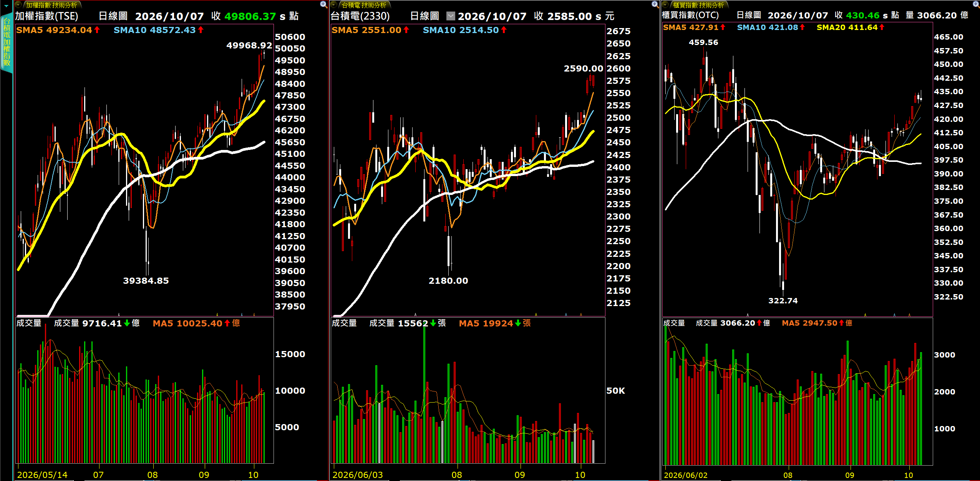The height and width of the screenshot is (481, 980).
Task: Click 日線圖 period label in 櫃買指數 panel
Action: (x=749, y=15)
